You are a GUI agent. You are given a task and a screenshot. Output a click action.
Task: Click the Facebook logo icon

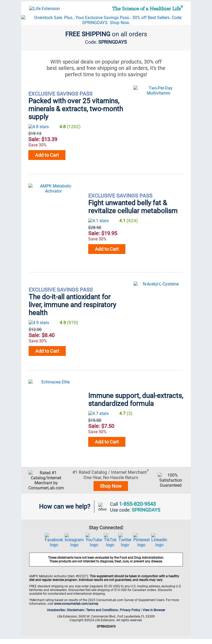tap(54, 540)
